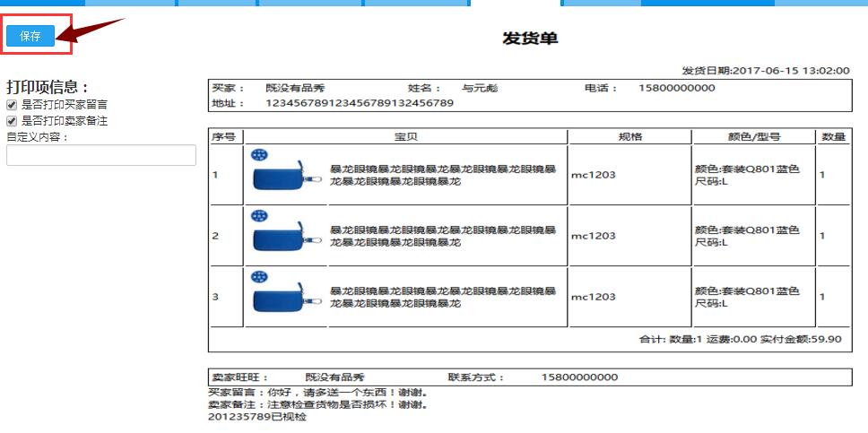Click the 数量 column header
Screen dimensions: 868x433
click(x=833, y=137)
